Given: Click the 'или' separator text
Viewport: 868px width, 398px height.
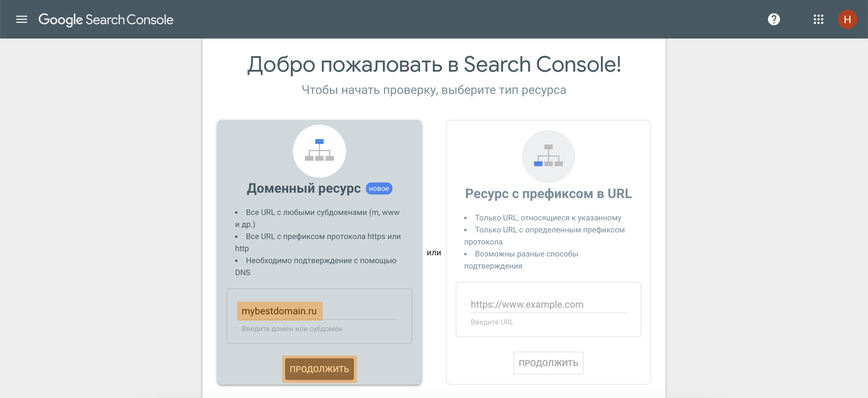Looking at the screenshot, I should pos(434,253).
